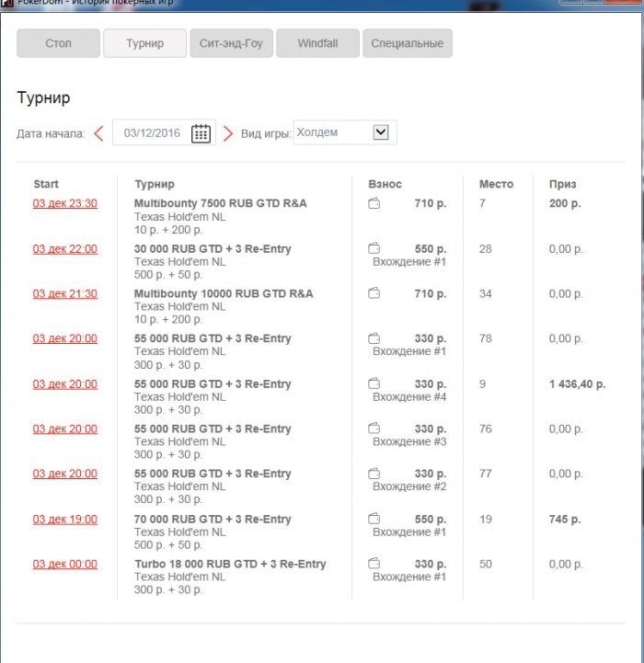Click wallet icon next to Вхождение #2
Image resolution: width=644 pixels, height=663 pixels.
(x=374, y=474)
